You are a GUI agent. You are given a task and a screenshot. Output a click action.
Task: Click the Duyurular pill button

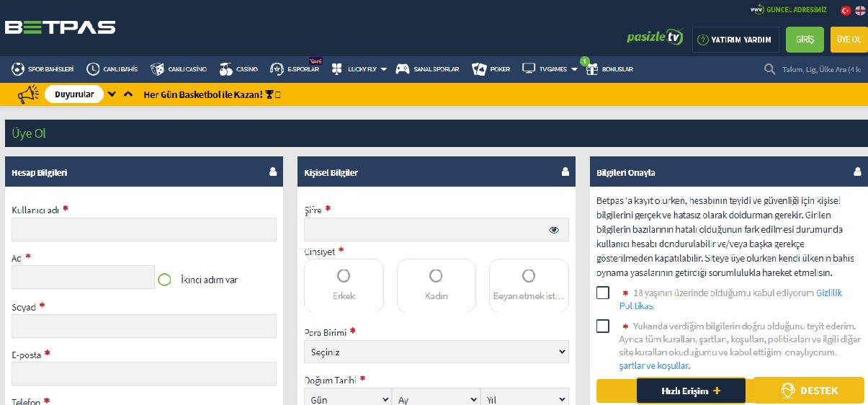point(74,94)
